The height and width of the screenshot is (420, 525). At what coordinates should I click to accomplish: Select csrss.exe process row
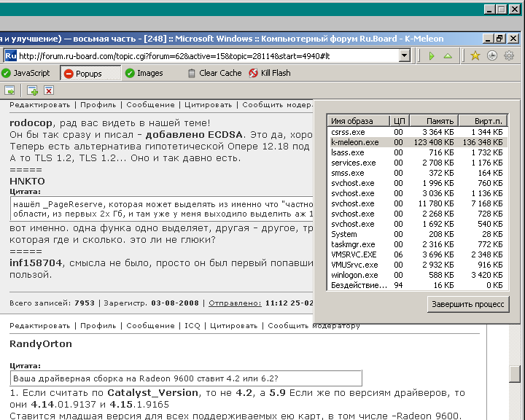[x=418, y=132]
